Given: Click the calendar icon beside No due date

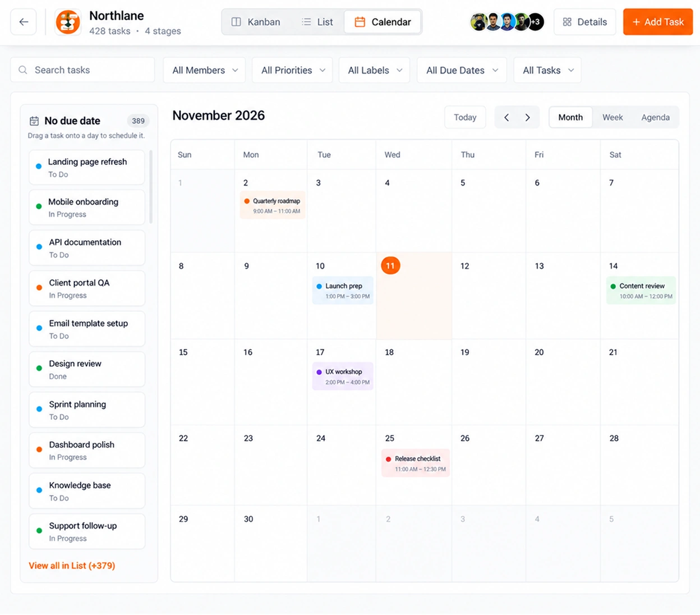Looking at the screenshot, I should click(34, 121).
